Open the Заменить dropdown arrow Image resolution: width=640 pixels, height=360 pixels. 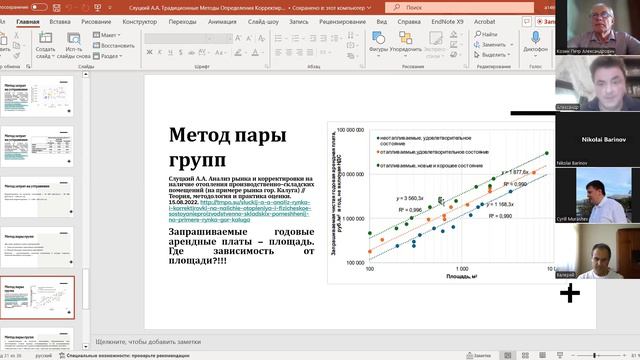pos(511,44)
